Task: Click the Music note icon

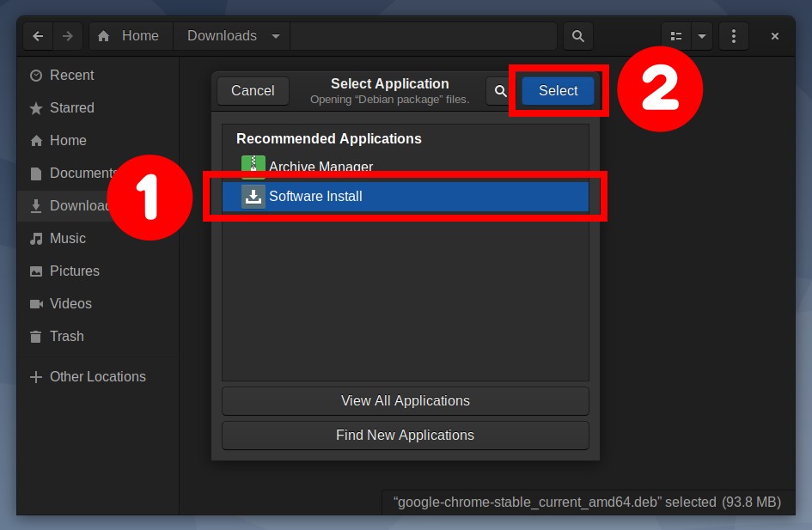Action: click(x=36, y=239)
